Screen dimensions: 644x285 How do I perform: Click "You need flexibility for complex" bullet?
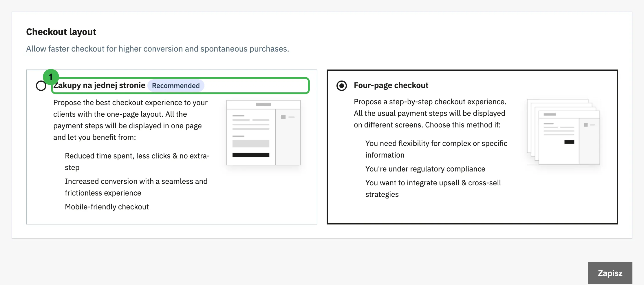pyautogui.click(x=436, y=149)
